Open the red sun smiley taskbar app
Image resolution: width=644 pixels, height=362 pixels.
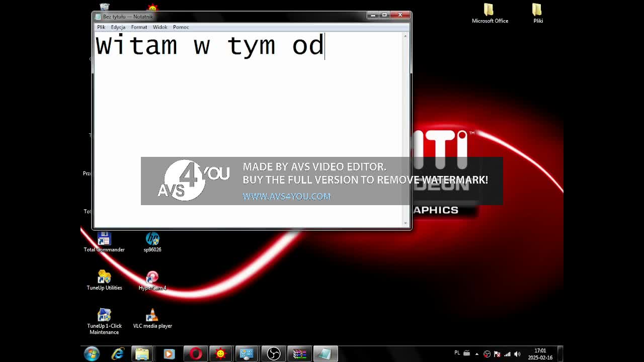tap(220, 354)
